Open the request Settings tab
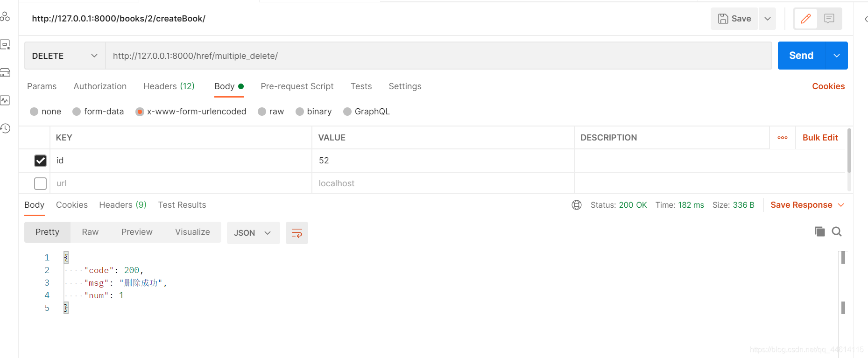This screenshot has width=868, height=358. tap(405, 86)
